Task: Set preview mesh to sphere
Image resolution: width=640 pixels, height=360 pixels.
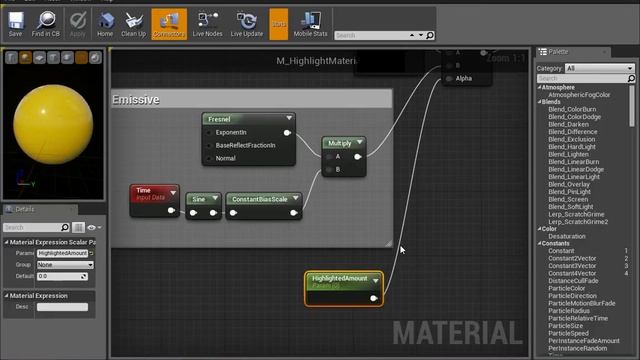Action: 25,58
